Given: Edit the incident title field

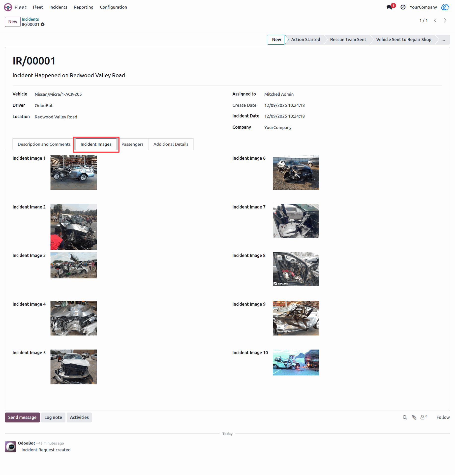Looking at the screenshot, I should [x=69, y=75].
